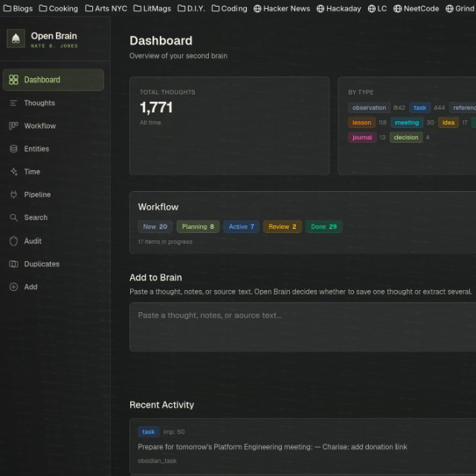Open the Thoughts page
476x476 pixels.
tap(54, 103)
